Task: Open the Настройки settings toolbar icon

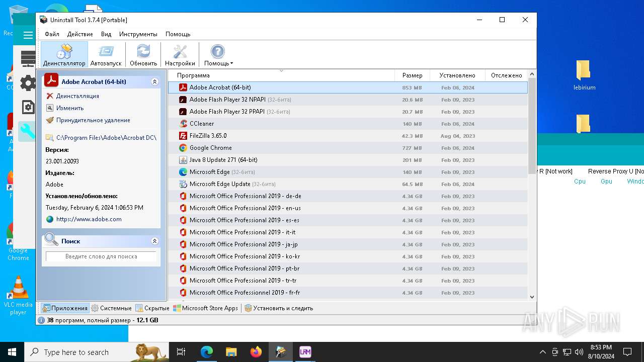Action: [x=180, y=55]
